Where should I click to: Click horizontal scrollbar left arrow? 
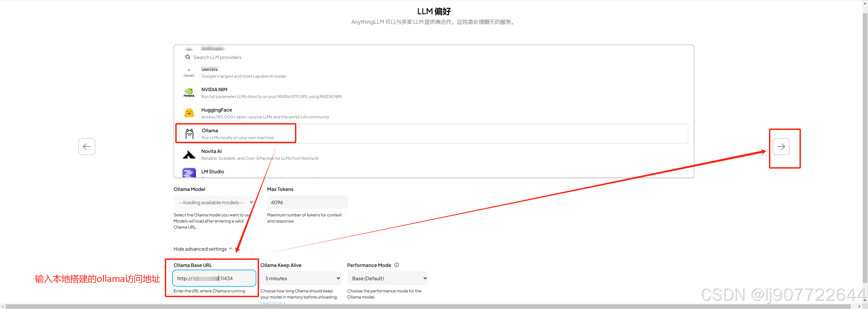[3, 306]
